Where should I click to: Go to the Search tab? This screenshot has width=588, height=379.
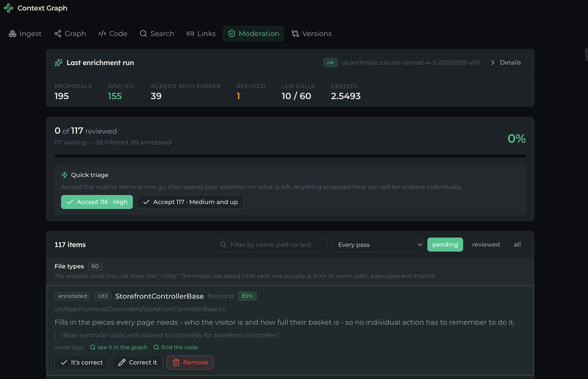157,34
